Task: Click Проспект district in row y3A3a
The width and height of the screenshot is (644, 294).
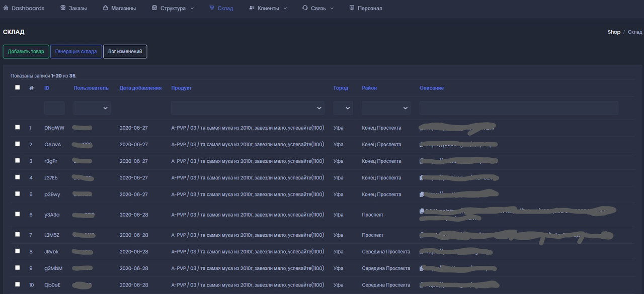Action: (x=372, y=215)
